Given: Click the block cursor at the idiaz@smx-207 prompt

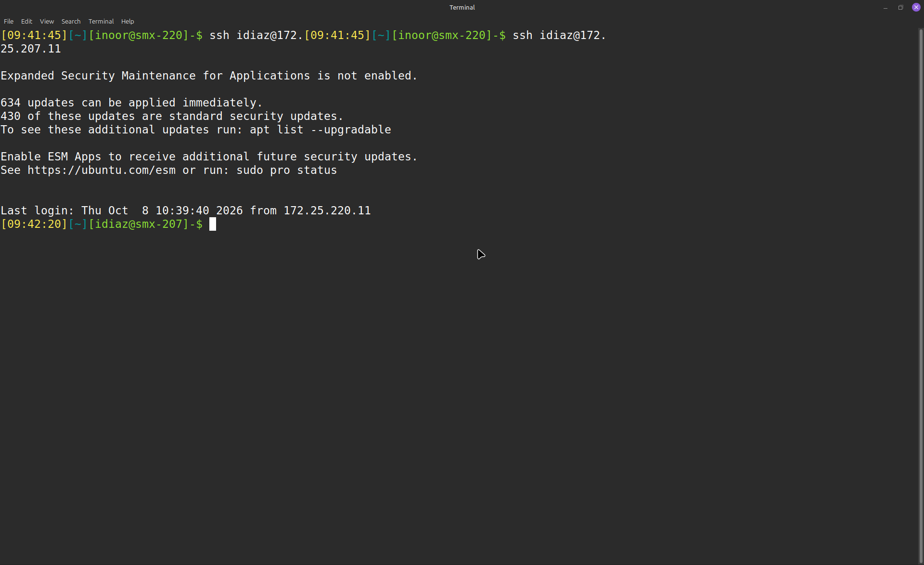Looking at the screenshot, I should tap(213, 224).
